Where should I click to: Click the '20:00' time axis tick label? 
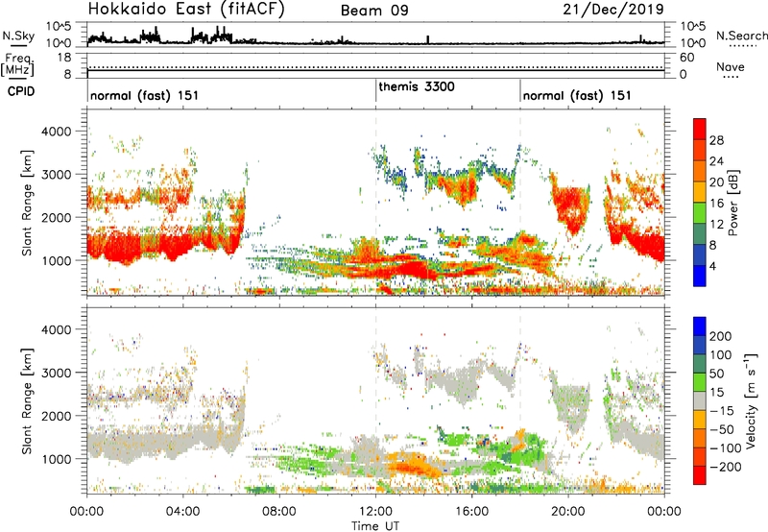(x=568, y=512)
